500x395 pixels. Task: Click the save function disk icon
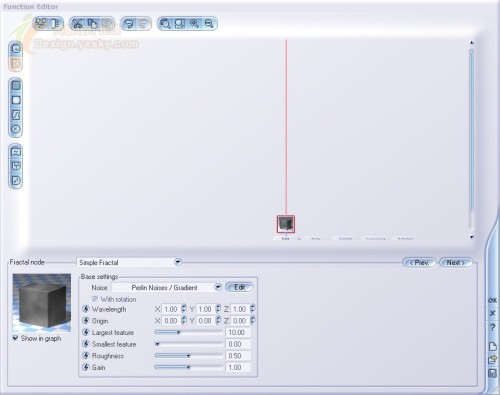tap(493, 373)
